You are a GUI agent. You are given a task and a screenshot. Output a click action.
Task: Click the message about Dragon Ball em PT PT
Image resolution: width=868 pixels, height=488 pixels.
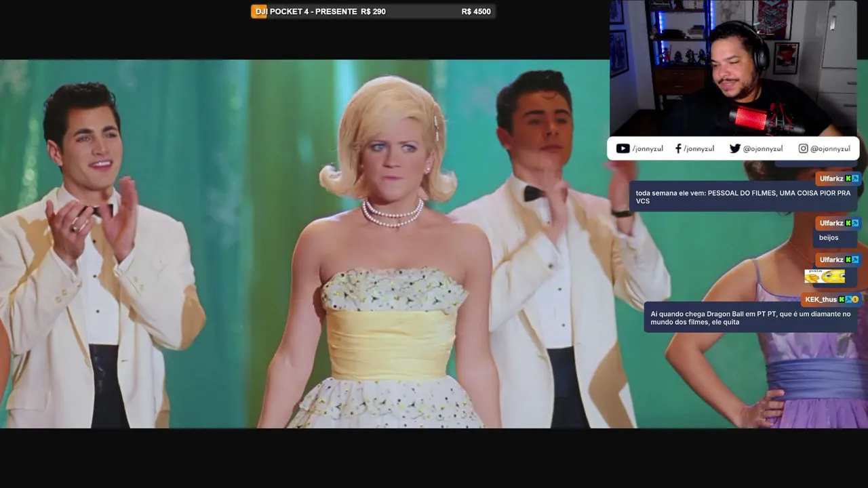(x=751, y=317)
